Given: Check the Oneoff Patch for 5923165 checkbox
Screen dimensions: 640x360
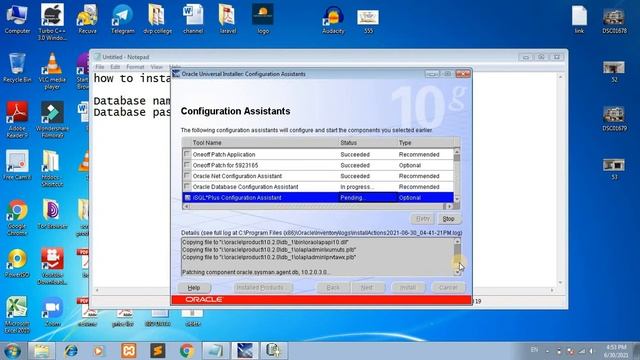Looking at the screenshot, I should click(x=187, y=165).
